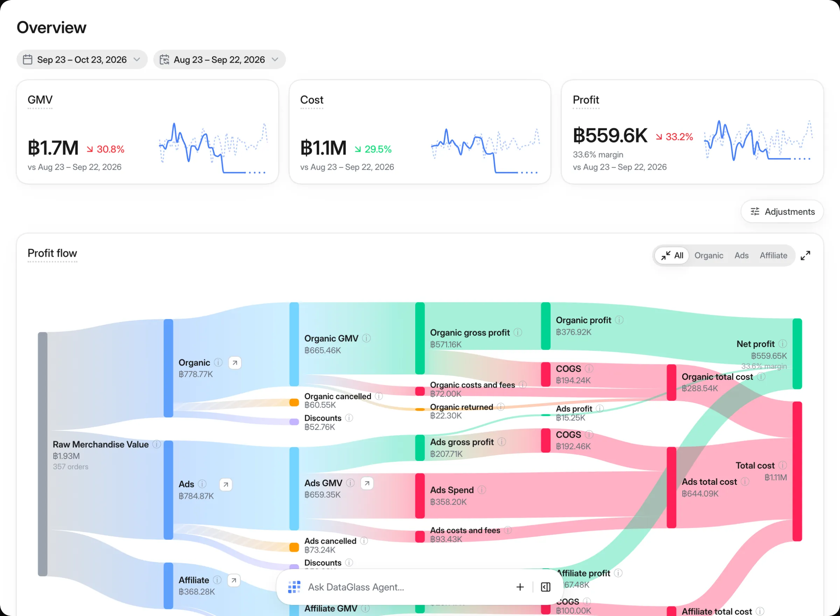The height and width of the screenshot is (616, 840).
Task: Open the Aug 23 – Sep 22 comparison period dropdown
Action: [x=219, y=60]
